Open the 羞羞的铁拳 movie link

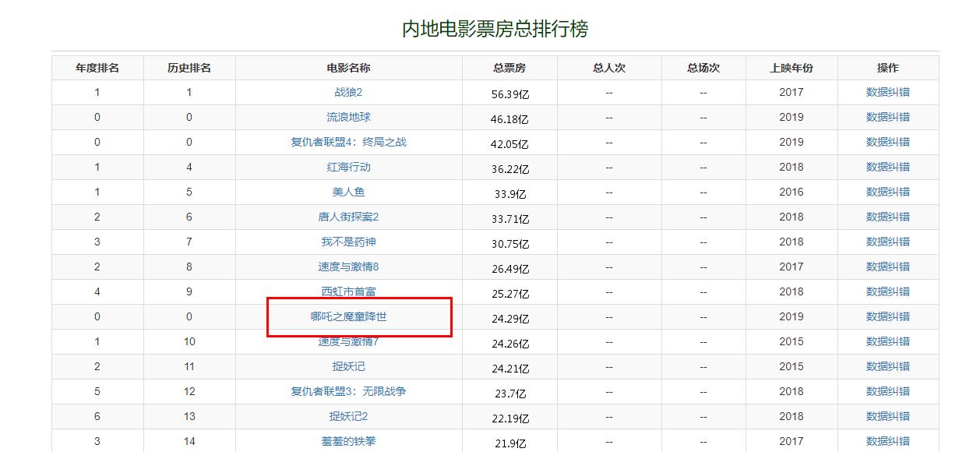(348, 441)
